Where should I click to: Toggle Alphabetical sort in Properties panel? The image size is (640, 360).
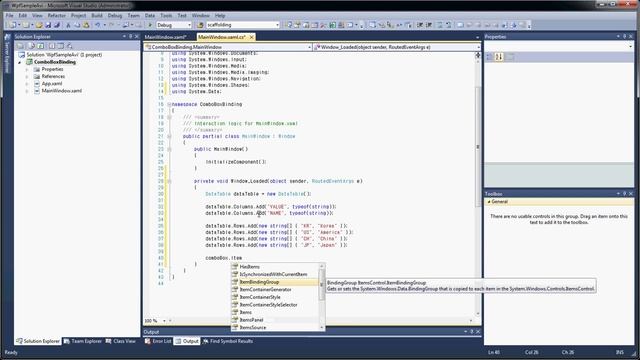tap(498, 57)
